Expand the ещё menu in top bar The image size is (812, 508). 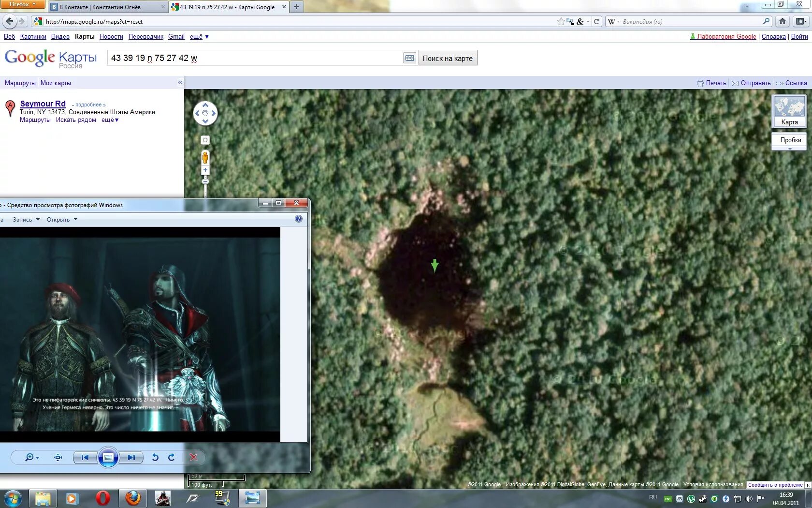tap(199, 37)
